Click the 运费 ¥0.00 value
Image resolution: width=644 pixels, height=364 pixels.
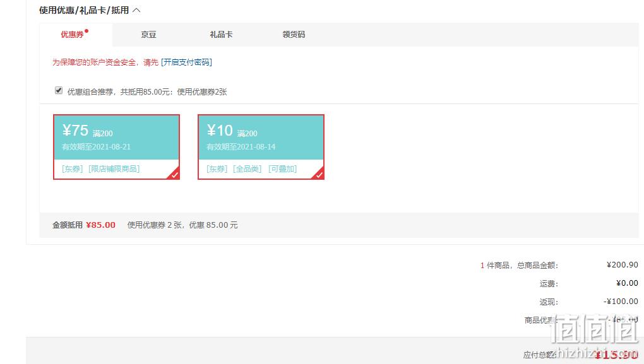click(627, 283)
